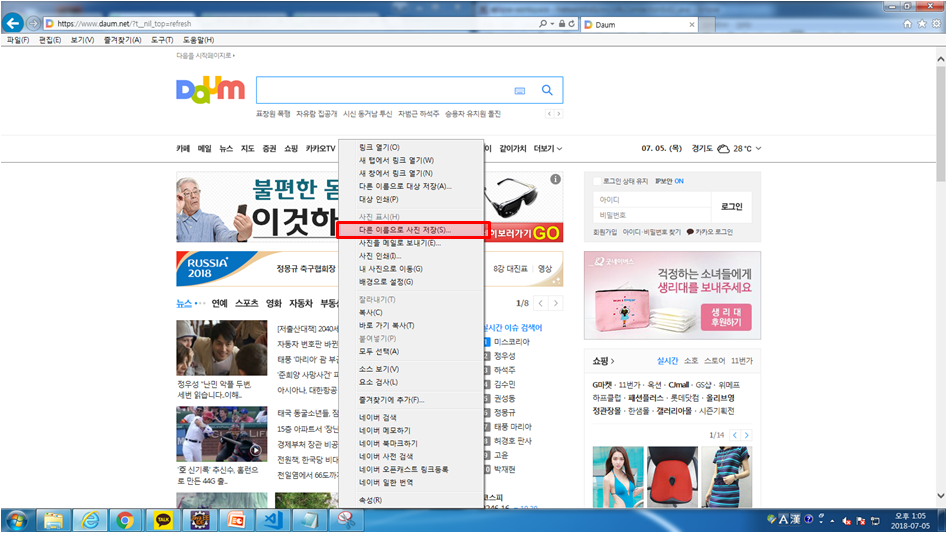Click previous arrow of news pager 1/8
947x533 pixels.
point(541,303)
